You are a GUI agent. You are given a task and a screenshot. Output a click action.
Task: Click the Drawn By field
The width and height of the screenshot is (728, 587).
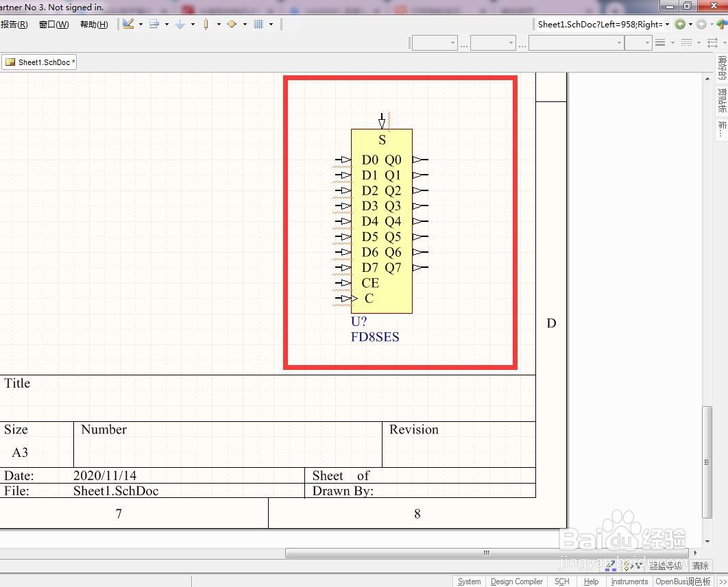coord(343,491)
